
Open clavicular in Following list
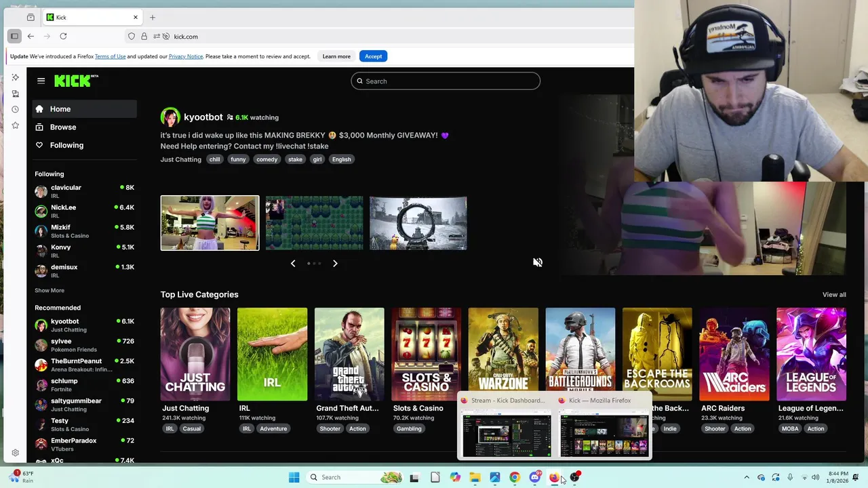pos(84,191)
